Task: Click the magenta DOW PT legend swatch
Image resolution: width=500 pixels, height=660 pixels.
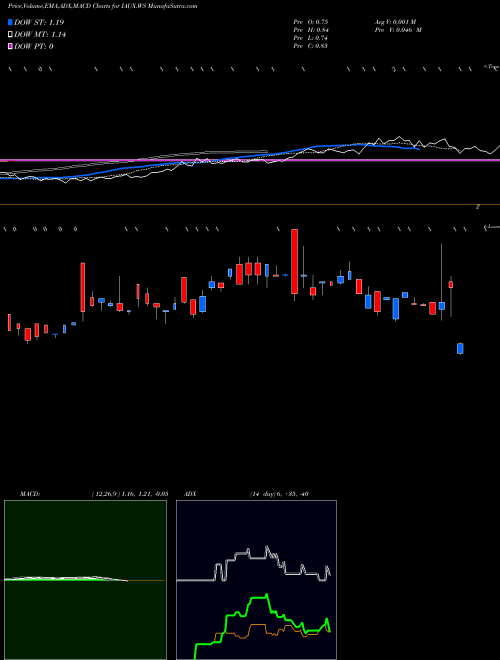Action: [11, 46]
